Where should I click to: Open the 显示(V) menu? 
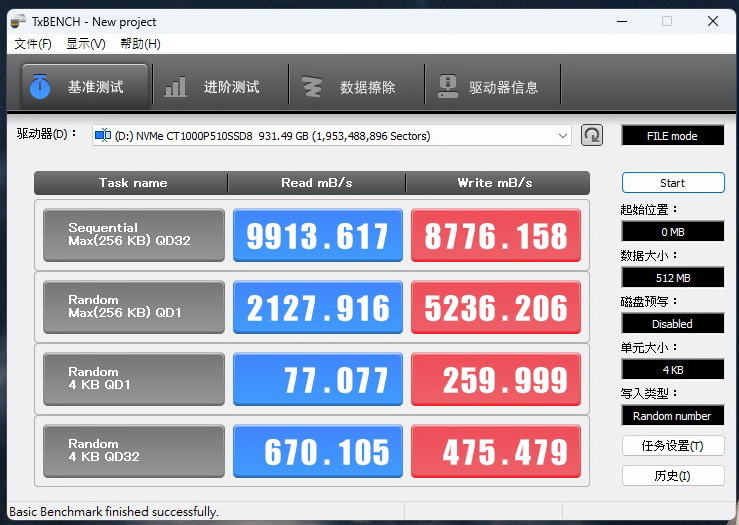click(86, 44)
